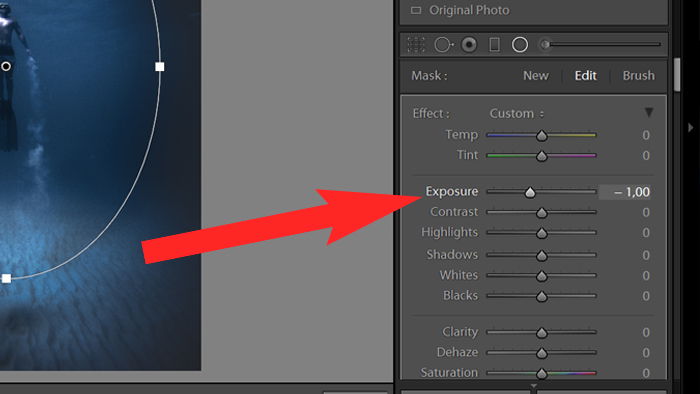Click the bottom handle of radial filter
The height and width of the screenshot is (394, 700).
tap(6, 279)
